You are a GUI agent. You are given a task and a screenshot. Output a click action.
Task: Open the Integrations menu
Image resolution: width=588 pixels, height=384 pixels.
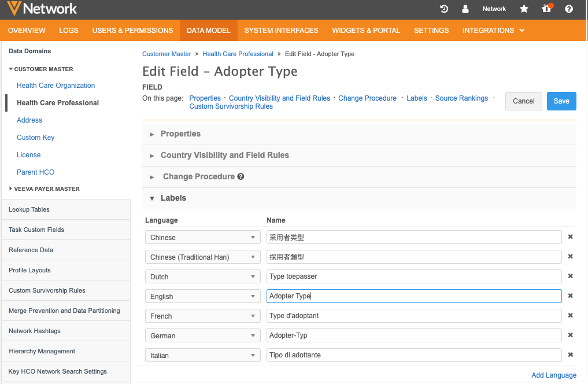[493, 30]
